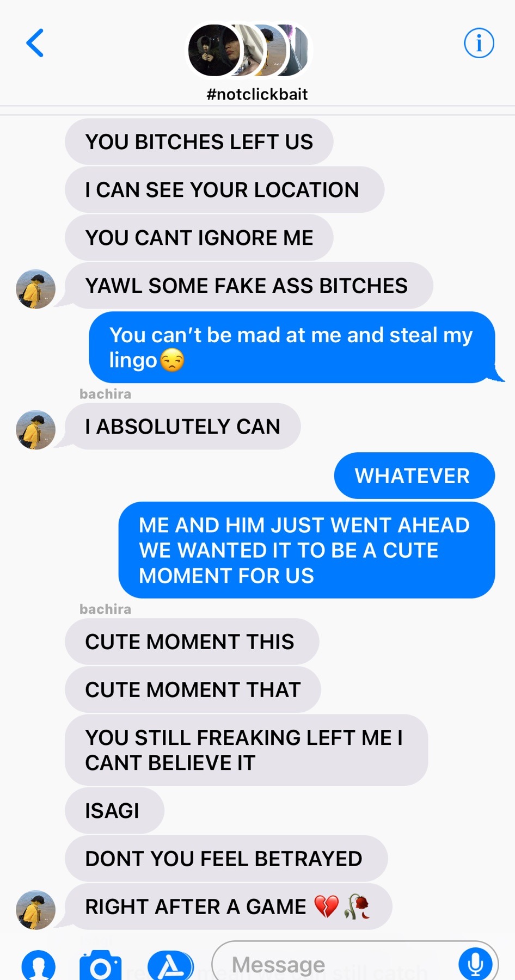Tap 'You can't be mad at me' bubble

point(292,347)
